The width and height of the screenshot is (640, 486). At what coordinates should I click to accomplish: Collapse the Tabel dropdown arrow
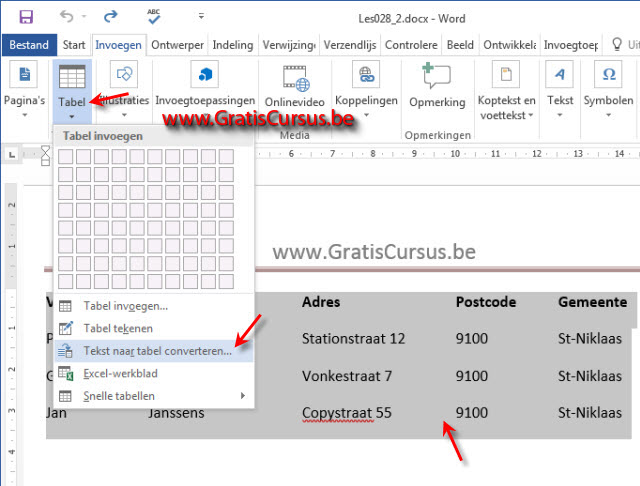[x=72, y=117]
